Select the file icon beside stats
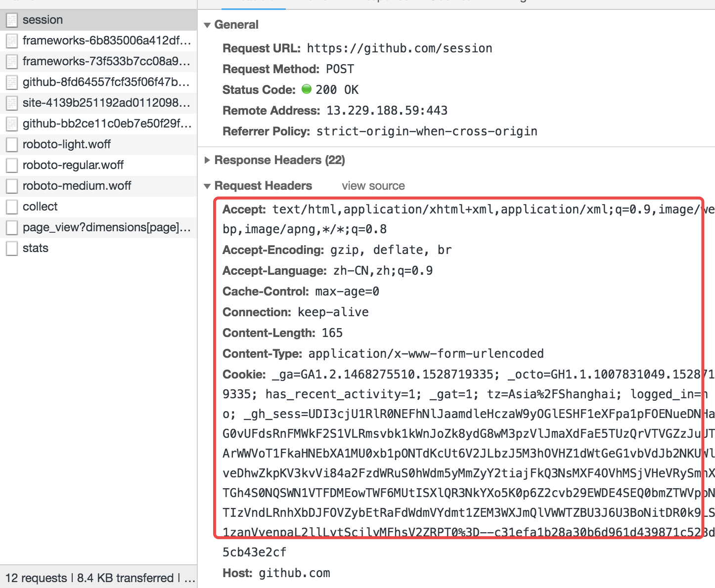This screenshot has height=588, width=715. pyautogui.click(x=12, y=248)
